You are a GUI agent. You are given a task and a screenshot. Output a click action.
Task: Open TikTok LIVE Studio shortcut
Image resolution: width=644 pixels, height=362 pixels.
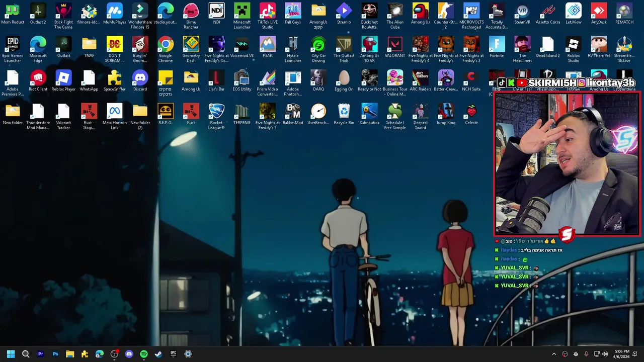coord(267,16)
